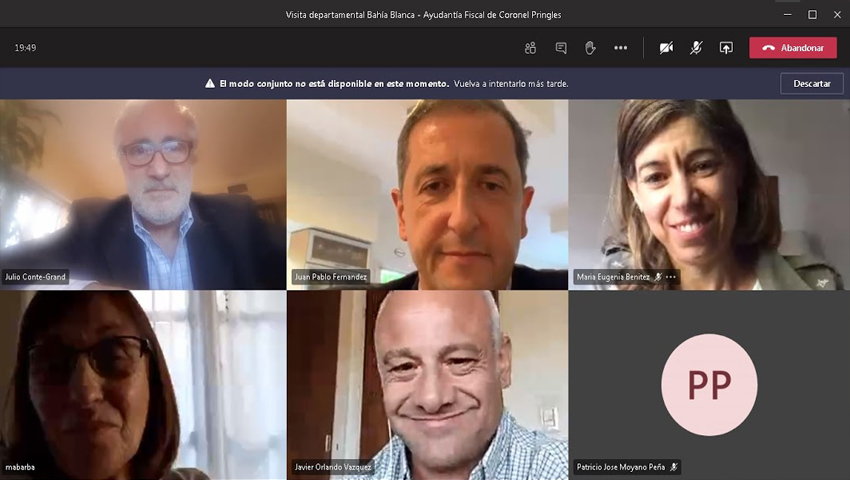The width and height of the screenshot is (850, 480).
Task: Select mabarba video tile
Action: click(143, 385)
